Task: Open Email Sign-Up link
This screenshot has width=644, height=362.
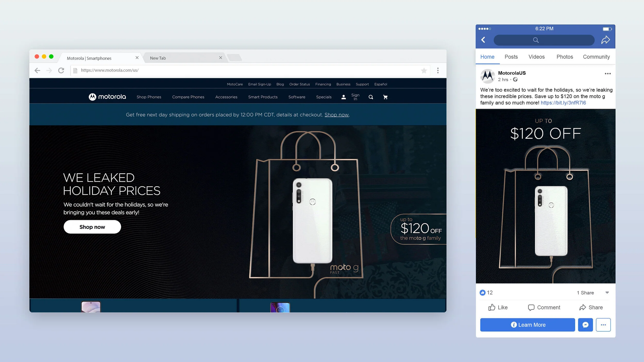Action: pos(259,84)
